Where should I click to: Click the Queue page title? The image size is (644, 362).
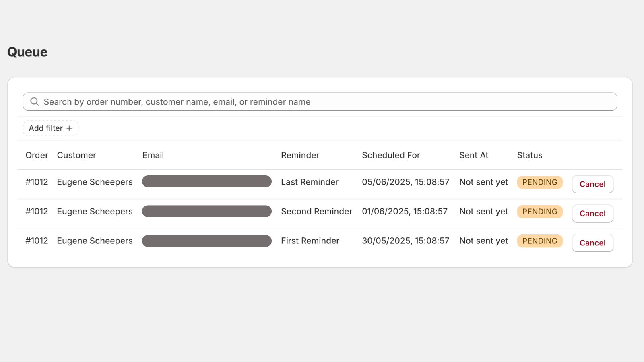27,51
